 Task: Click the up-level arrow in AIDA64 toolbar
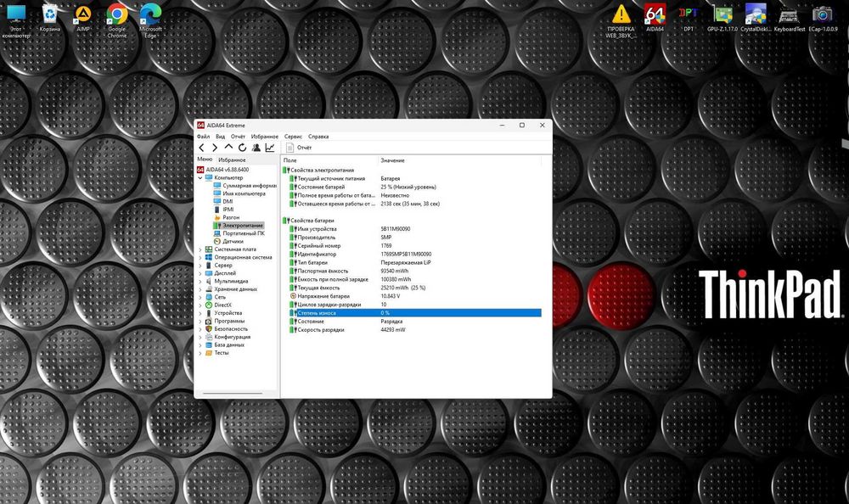click(228, 148)
